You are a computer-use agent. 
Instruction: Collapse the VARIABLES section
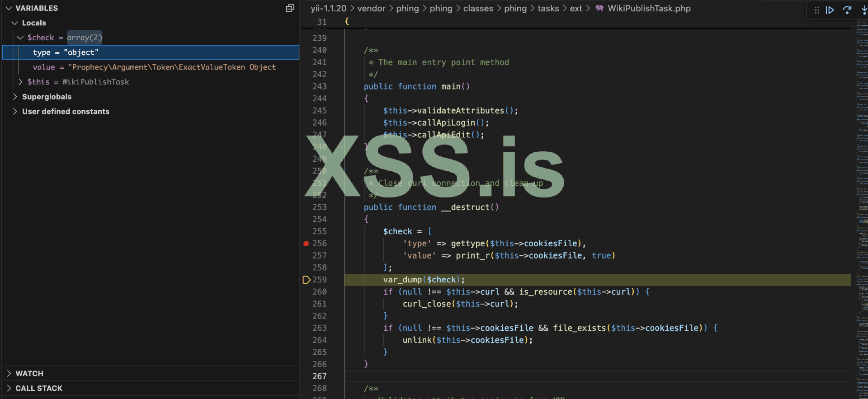click(9, 8)
